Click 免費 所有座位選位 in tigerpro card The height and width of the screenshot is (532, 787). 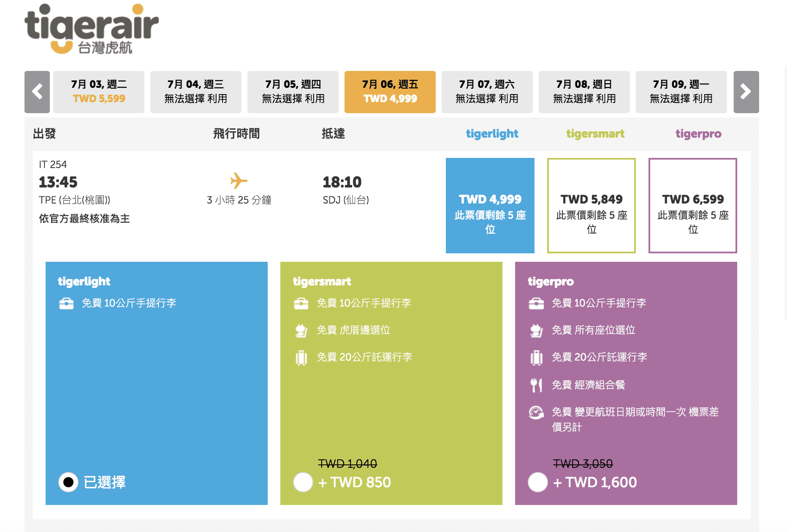click(x=594, y=330)
